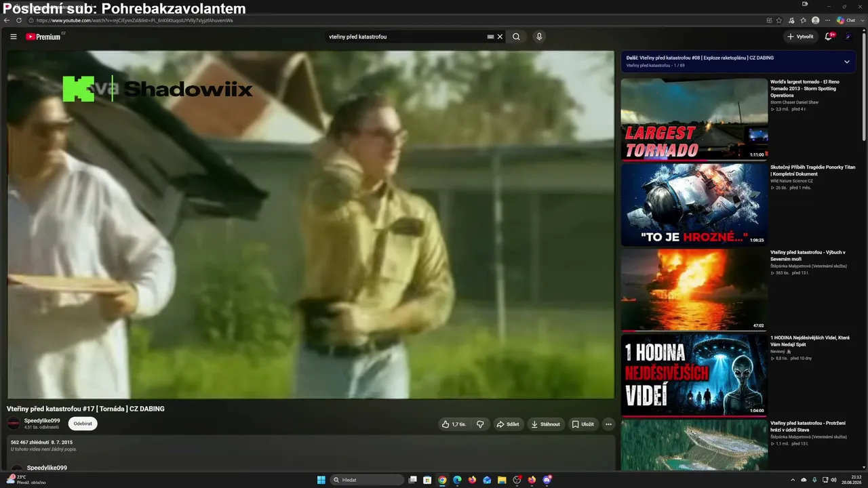
Task: Expand the playlist panel chevron
Action: 847,62
